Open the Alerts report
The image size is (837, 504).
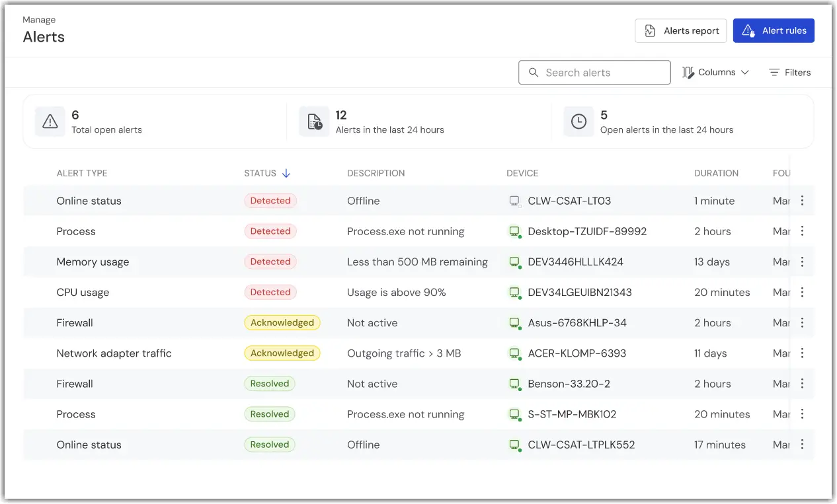[680, 30]
